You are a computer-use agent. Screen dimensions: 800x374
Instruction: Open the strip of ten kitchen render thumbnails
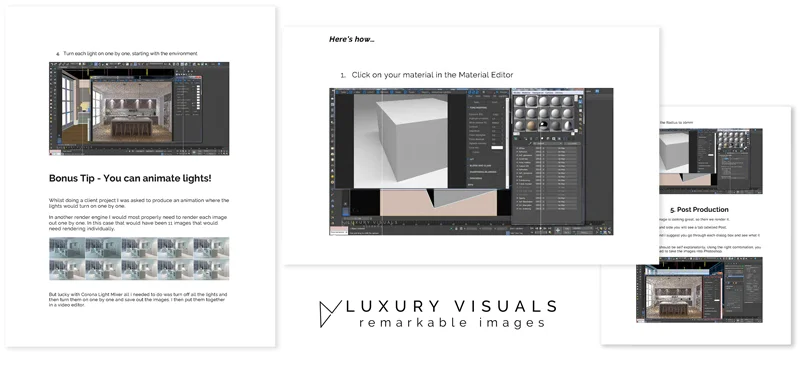tap(139, 259)
